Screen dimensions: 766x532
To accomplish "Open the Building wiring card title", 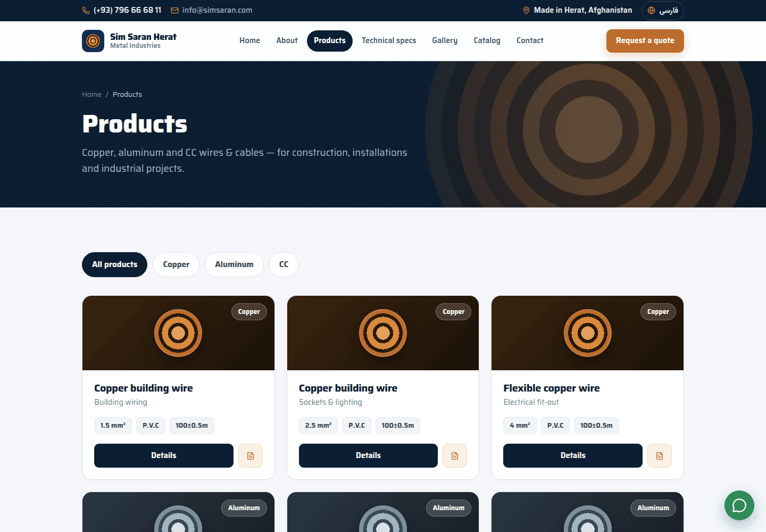I will point(144,388).
